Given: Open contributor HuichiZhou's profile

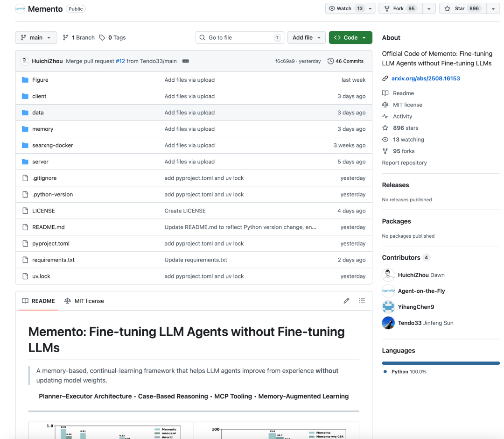Looking at the screenshot, I should click(413, 275).
